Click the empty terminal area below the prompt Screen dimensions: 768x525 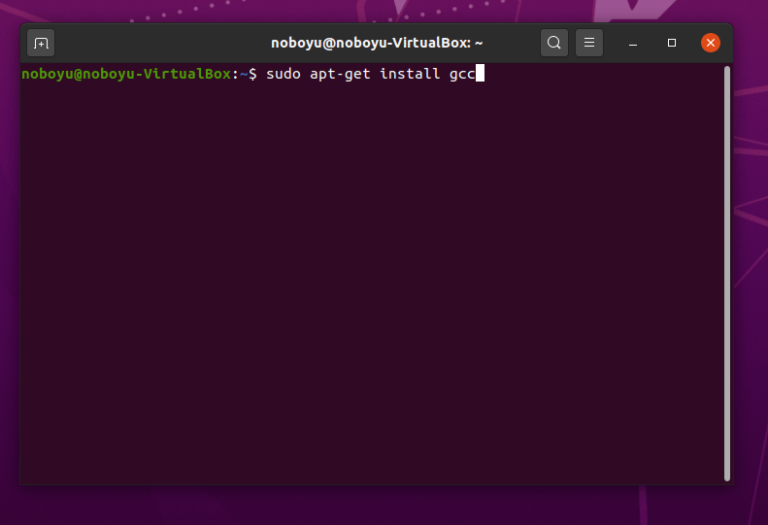pos(370,290)
